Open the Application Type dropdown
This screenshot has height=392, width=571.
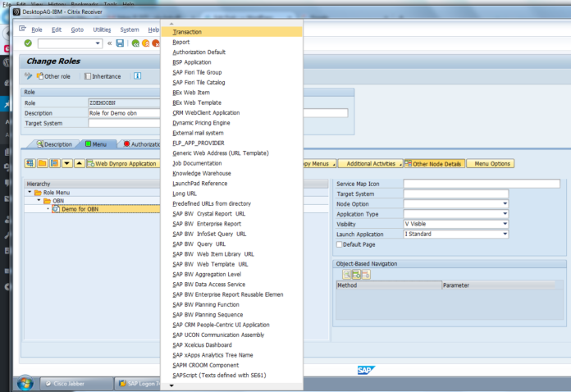tap(505, 214)
